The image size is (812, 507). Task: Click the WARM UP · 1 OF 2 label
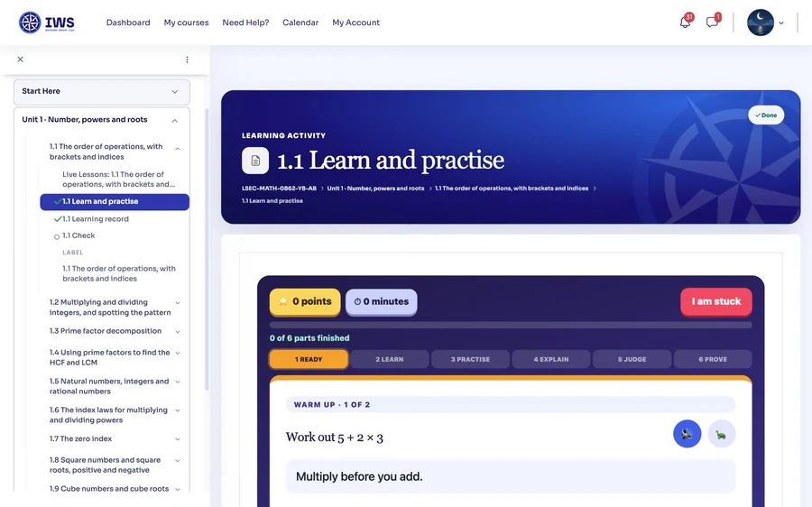coord(332,404)
